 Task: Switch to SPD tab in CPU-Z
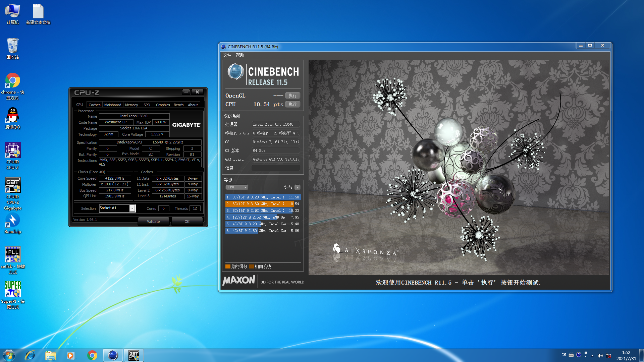[x=147, y=105]
